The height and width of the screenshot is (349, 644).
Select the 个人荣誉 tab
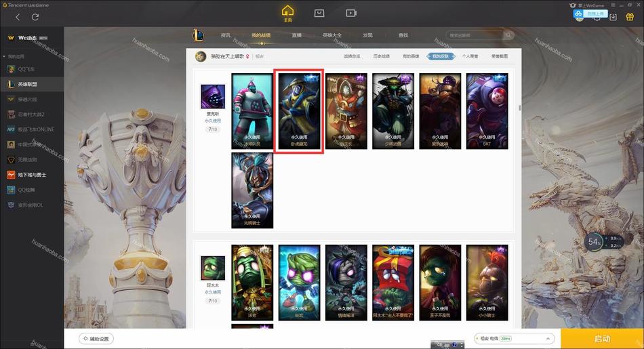[470, 56]
